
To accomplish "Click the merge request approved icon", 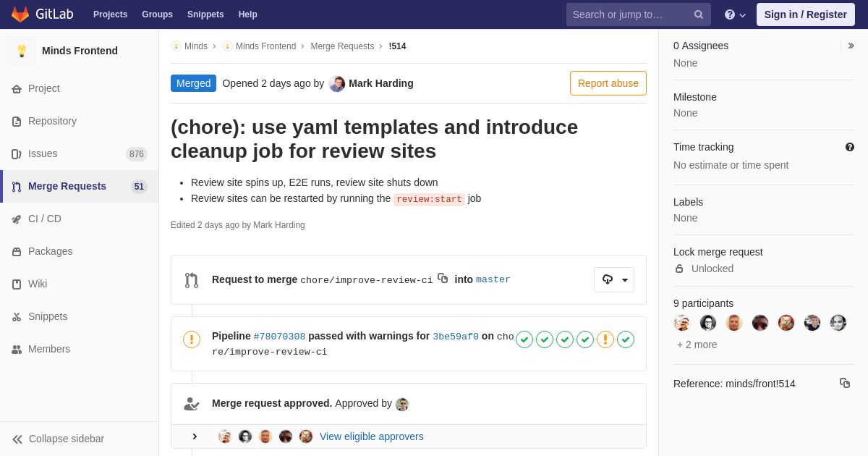I will pos(192,404).
